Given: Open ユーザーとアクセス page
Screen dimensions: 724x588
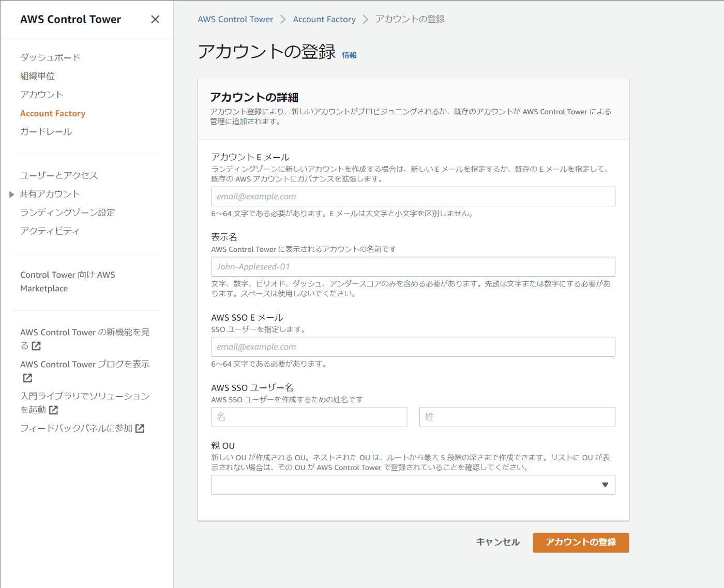Looking at the screenshot, I should click(59, 175).
